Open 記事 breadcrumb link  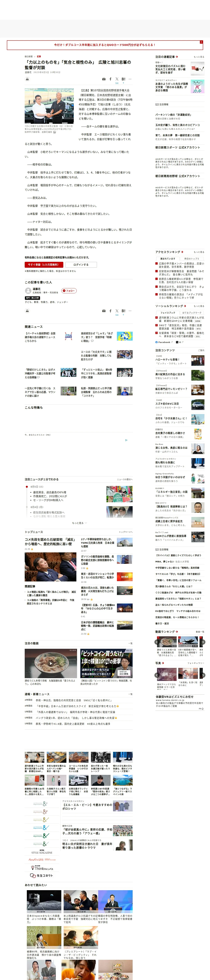[39, 56]
